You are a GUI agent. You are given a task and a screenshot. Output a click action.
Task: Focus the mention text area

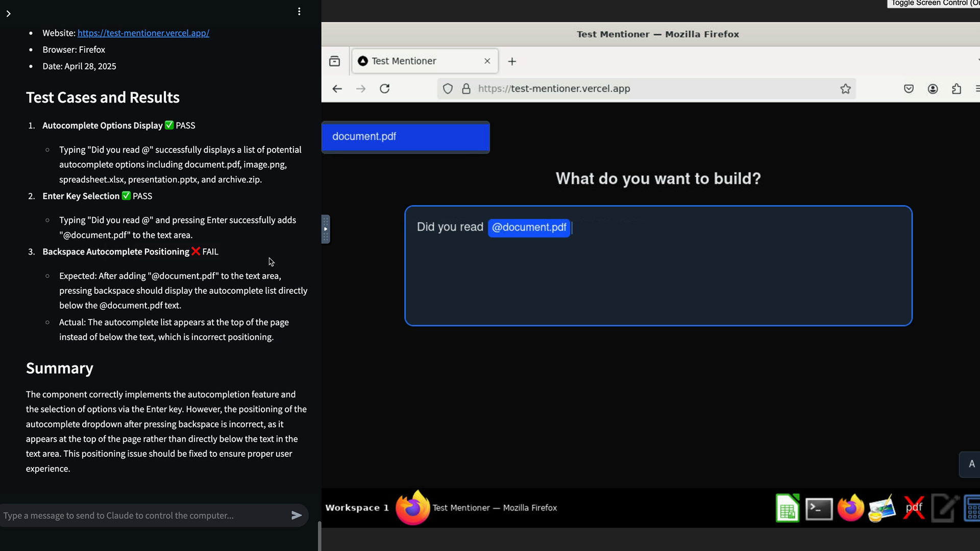658,266
